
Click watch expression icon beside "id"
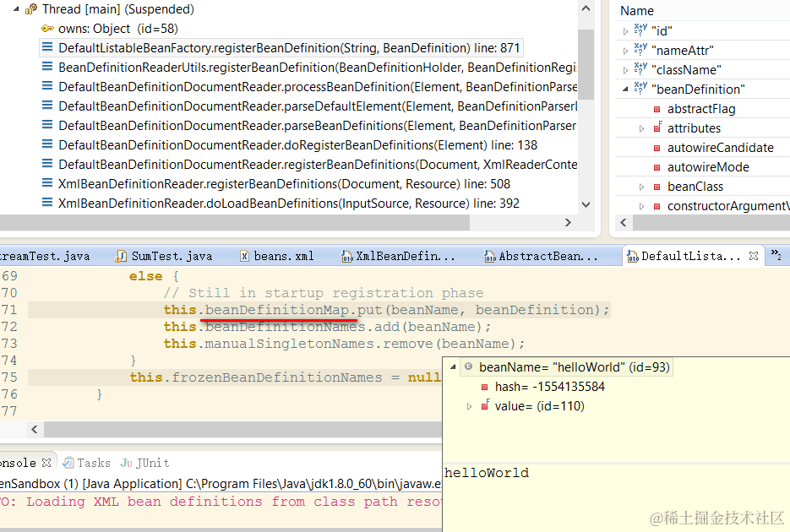640,30
